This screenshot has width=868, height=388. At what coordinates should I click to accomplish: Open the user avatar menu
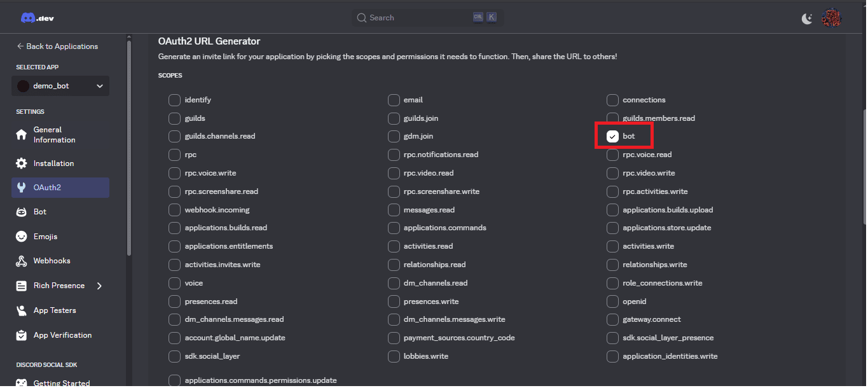tap(830, 18)
